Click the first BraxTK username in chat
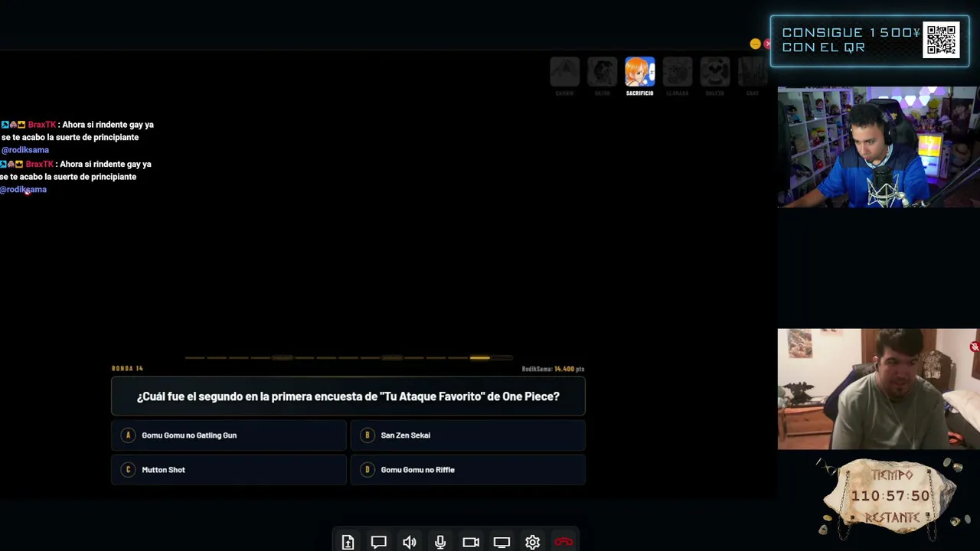The image size is (980, 551). coord(42,125)
